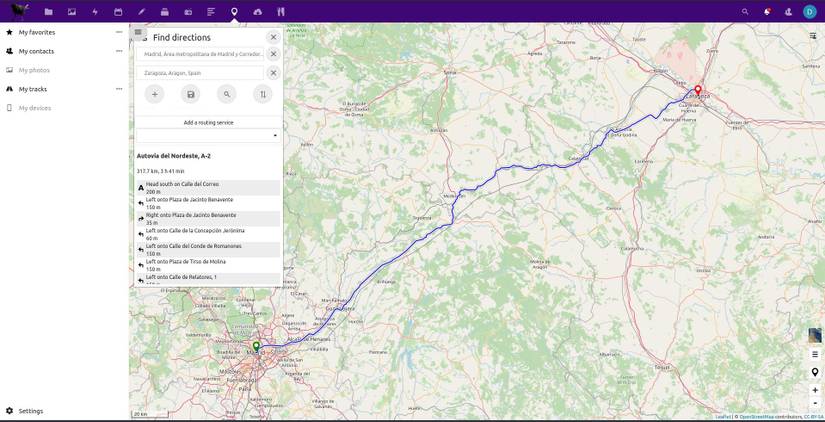825x422 pixels.
Task: Open the routing service dropdown
Action: [x=208, y=136]
